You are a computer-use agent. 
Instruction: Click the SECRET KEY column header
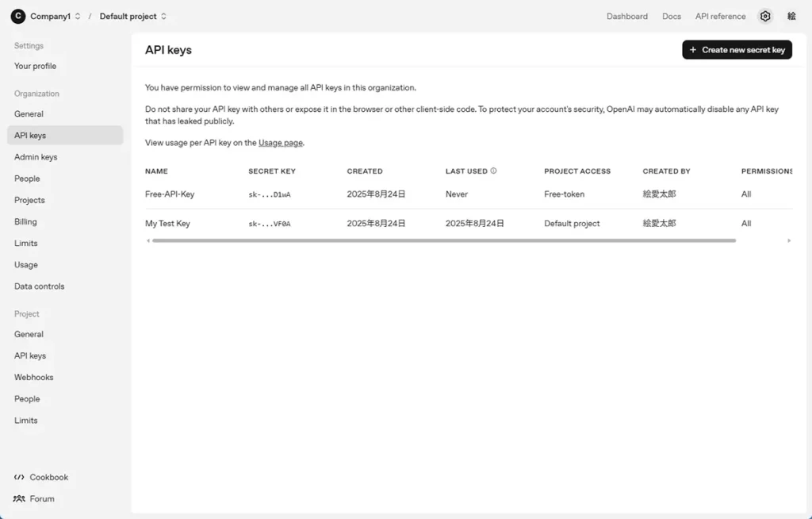click(x=272, y=171)
